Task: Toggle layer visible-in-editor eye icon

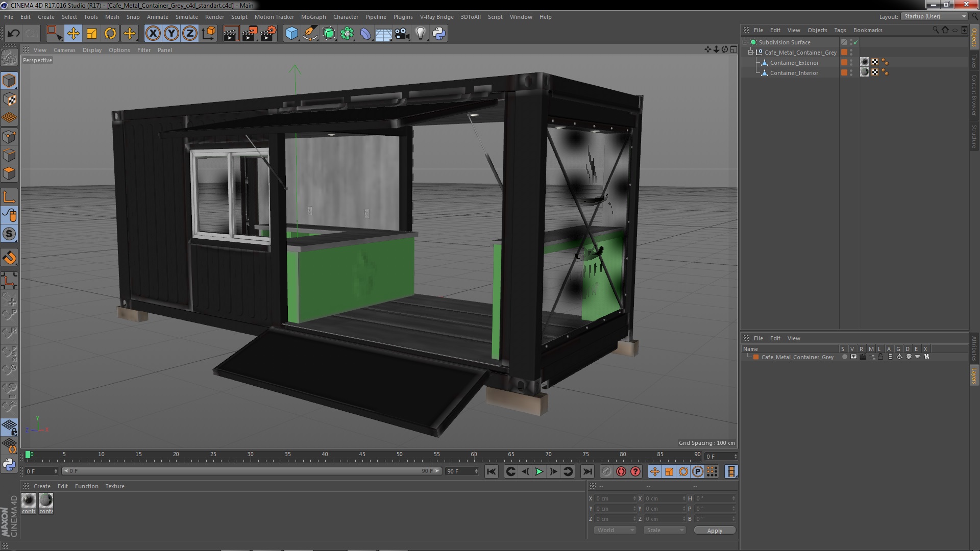Action: pyautogui.click(x=853, y=357)
